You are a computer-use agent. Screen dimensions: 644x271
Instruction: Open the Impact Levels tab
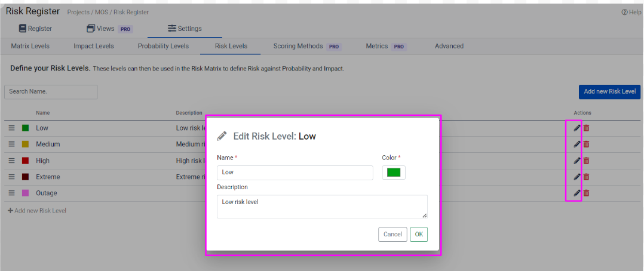coord(93,46)
